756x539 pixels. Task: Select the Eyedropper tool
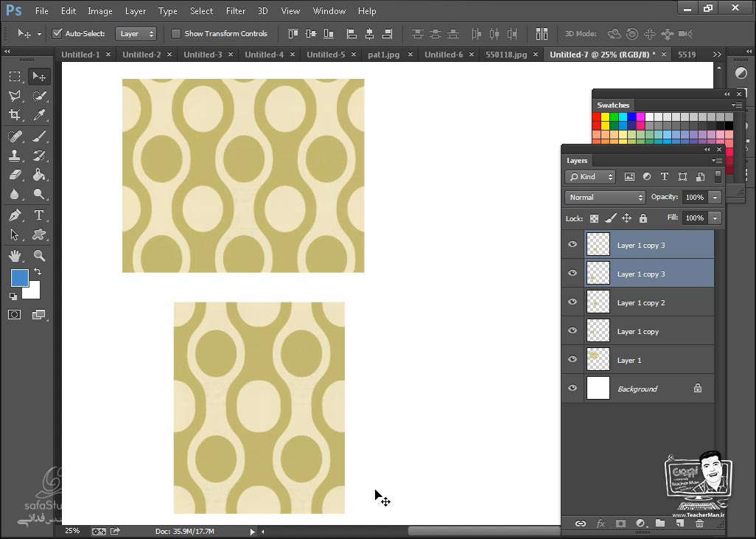point(39,115)
